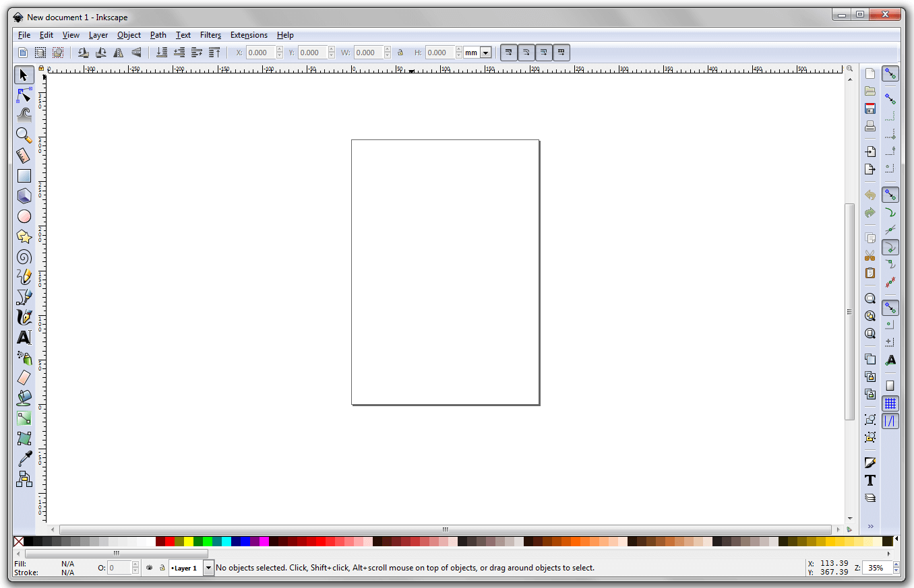Image resolution: width=914 pixels, height=588 pixels.
Task: Select the 3D Box tool
Action: click(x=24, y=196)
